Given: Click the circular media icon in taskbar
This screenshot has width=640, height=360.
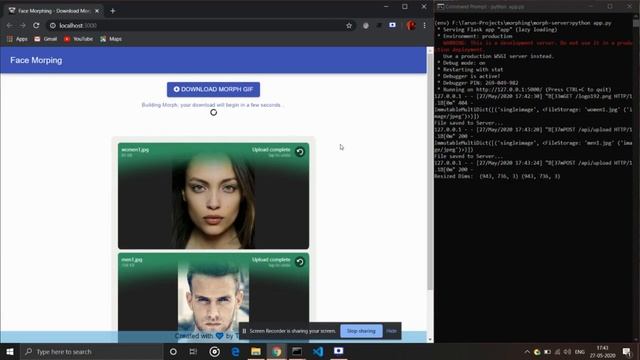Looking at the screenshot, I should (214, 351).
